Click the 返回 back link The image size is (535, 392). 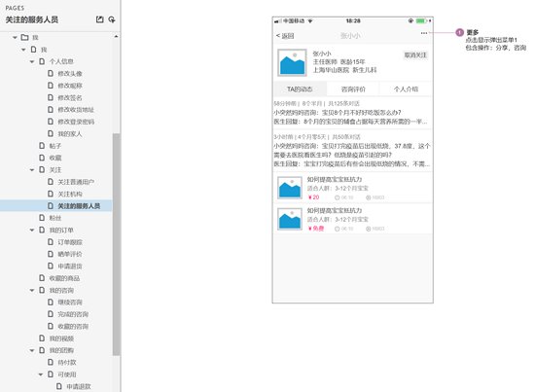(x=285, y=36)
